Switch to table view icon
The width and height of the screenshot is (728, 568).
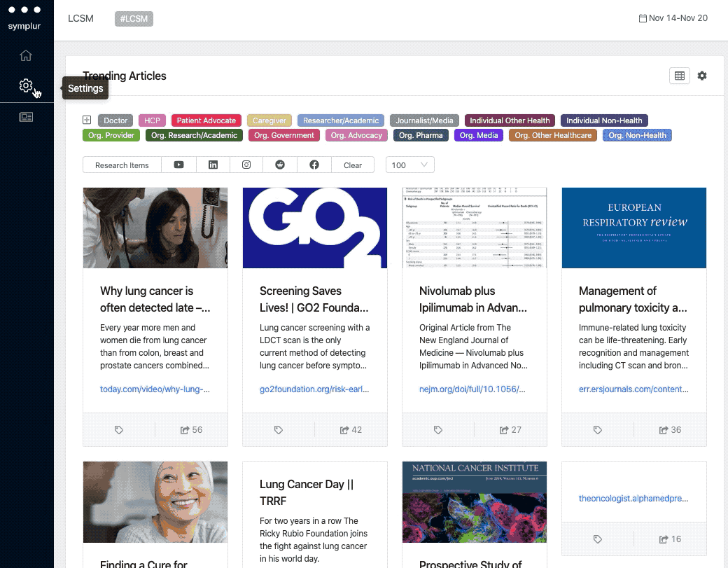[x=679, y=76]
